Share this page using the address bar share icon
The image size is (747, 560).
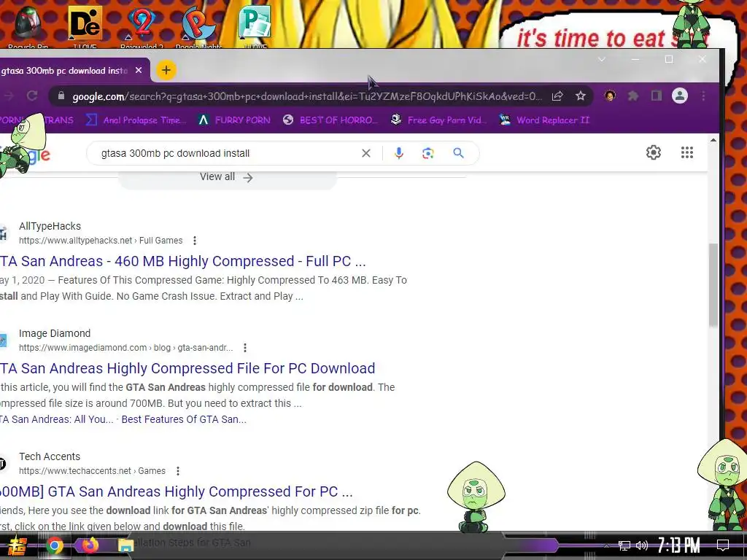tap(557, 96)
